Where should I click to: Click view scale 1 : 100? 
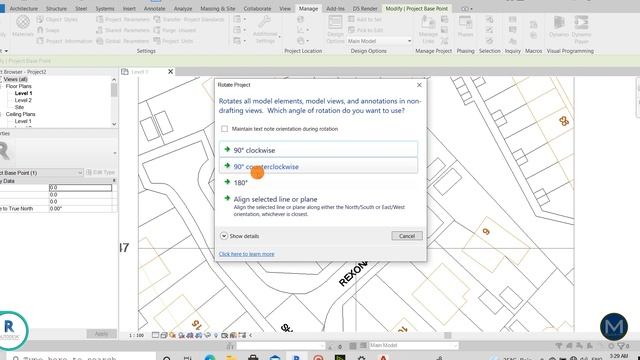click(x=136, y=336)
